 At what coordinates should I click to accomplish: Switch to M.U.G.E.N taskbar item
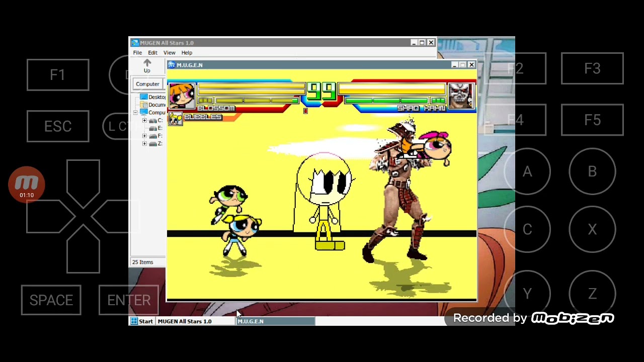pyautogui.click(x=276, y=321)
